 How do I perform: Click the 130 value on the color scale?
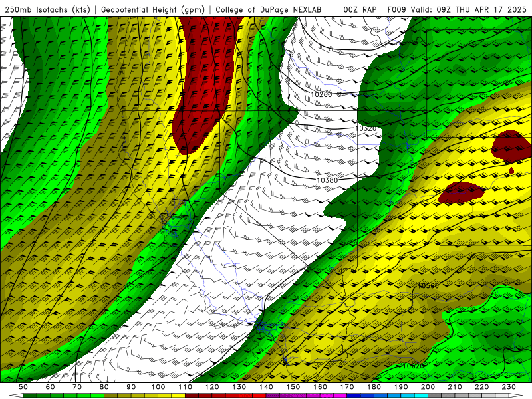(239, 387)
